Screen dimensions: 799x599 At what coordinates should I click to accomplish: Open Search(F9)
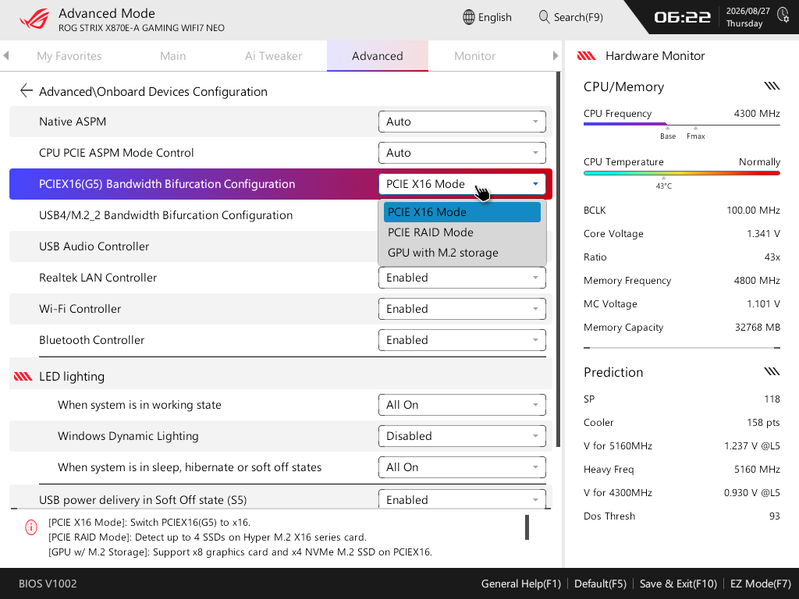click(571, 17)
